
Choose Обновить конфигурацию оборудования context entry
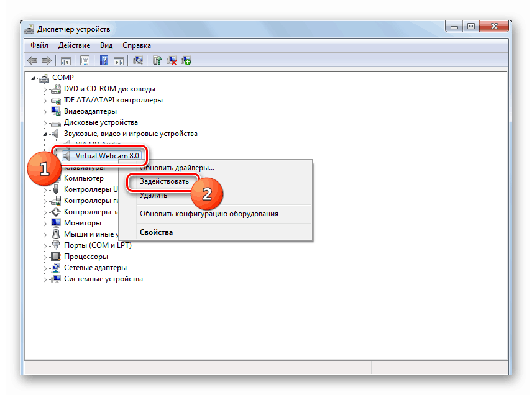point(209,214)
